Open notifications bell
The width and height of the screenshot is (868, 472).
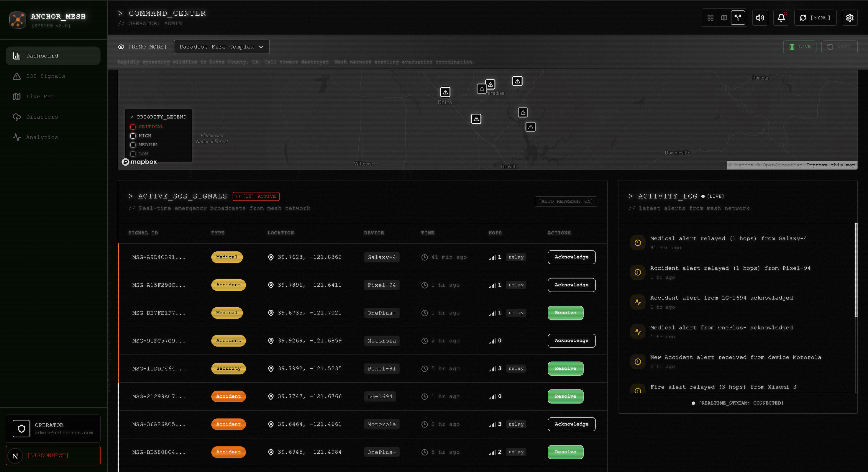[x=781, y=17]
